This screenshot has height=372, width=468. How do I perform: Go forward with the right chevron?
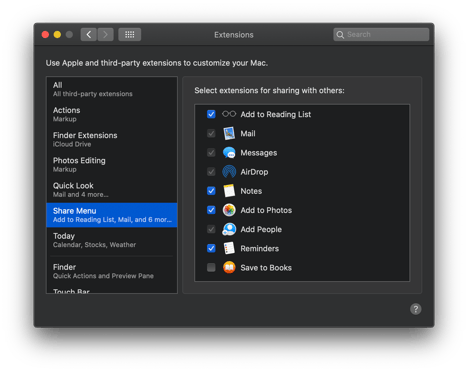coord(105,34)
